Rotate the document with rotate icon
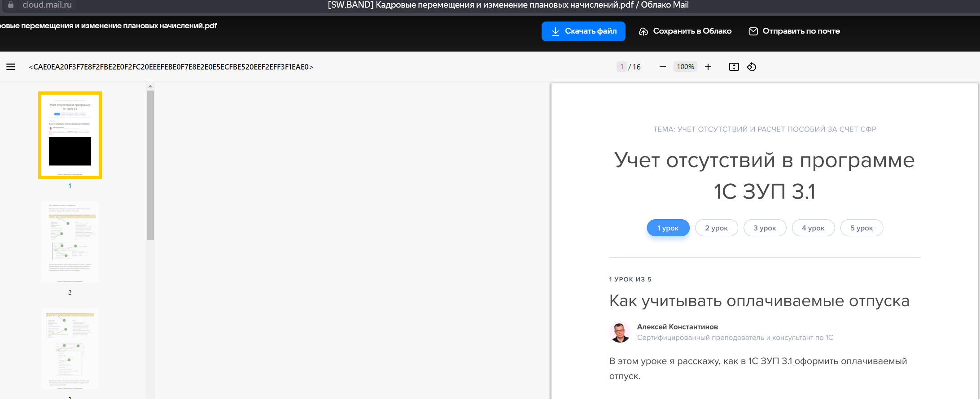 pos(752,67)
